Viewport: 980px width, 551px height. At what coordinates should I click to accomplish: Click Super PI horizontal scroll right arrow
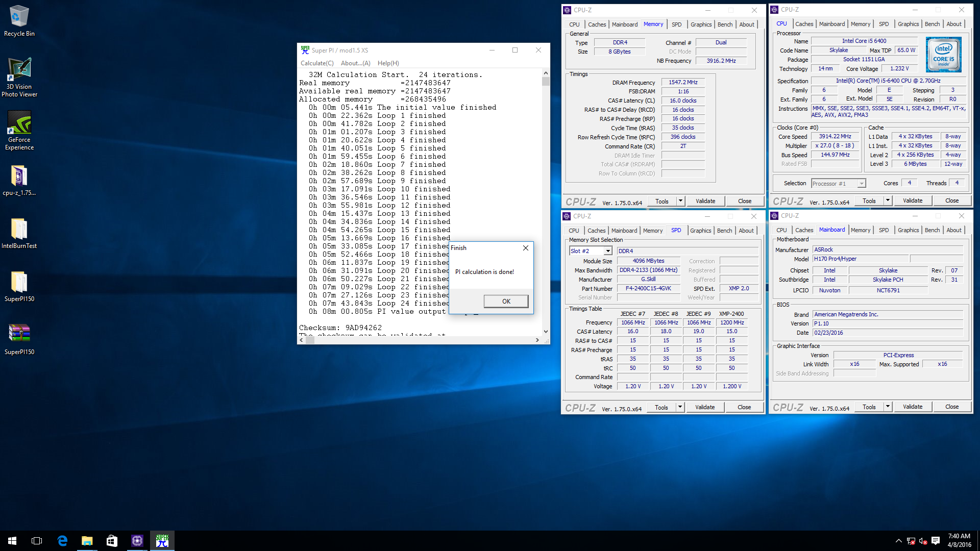click(537, 340)
